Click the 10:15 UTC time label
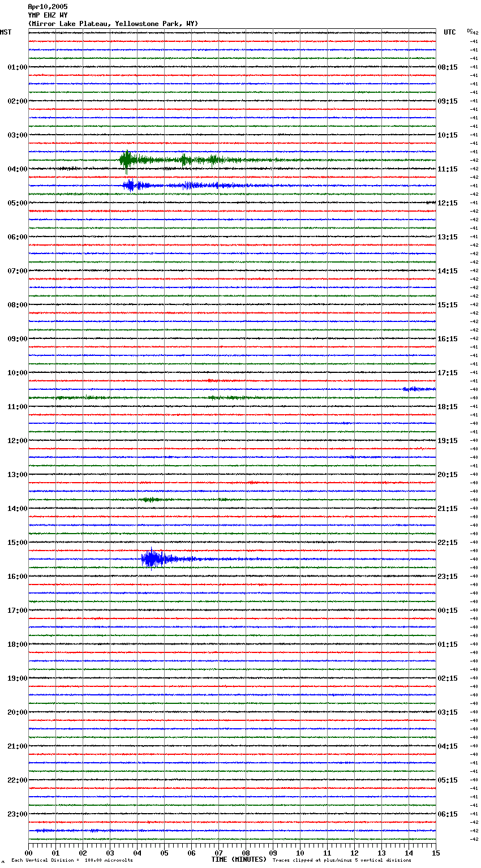The width and height of the screenshot is (481, 868). [448, 135]
